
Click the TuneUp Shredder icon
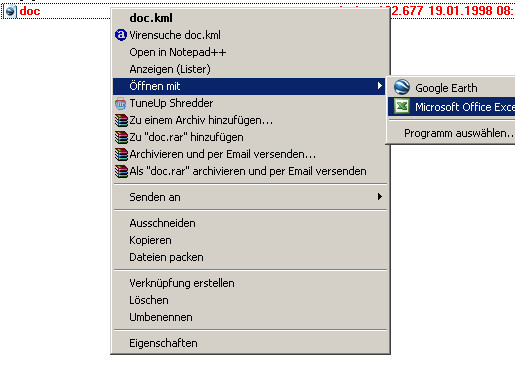(x=121, y=103)
